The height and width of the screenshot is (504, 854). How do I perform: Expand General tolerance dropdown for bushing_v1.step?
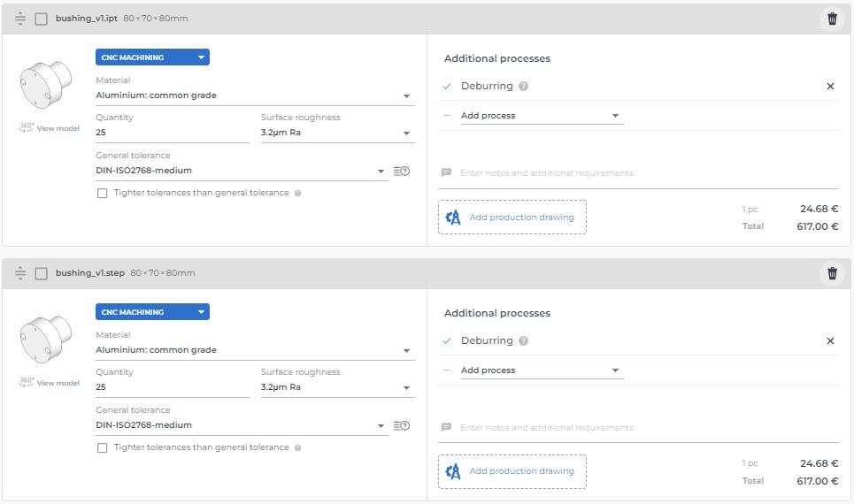[242, 425]
